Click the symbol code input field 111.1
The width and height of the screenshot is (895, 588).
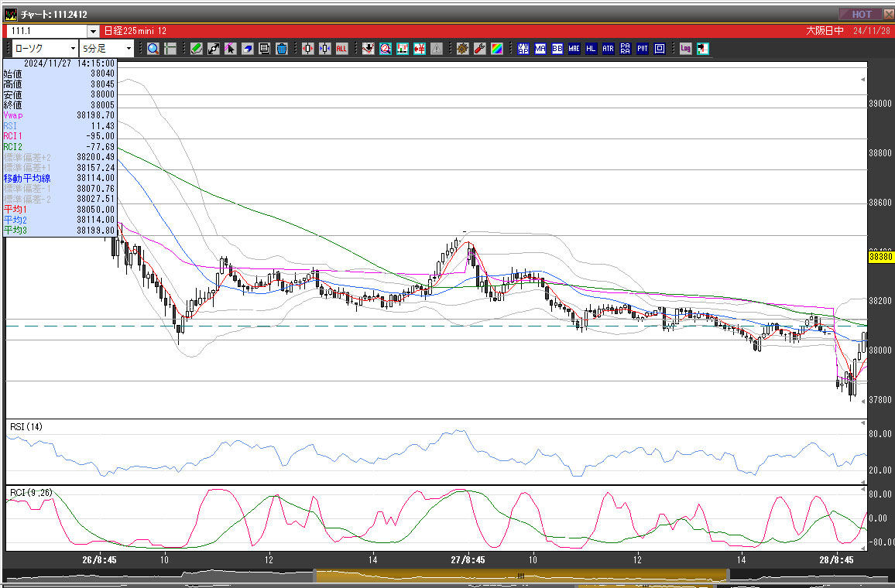[x=46, y=32]
